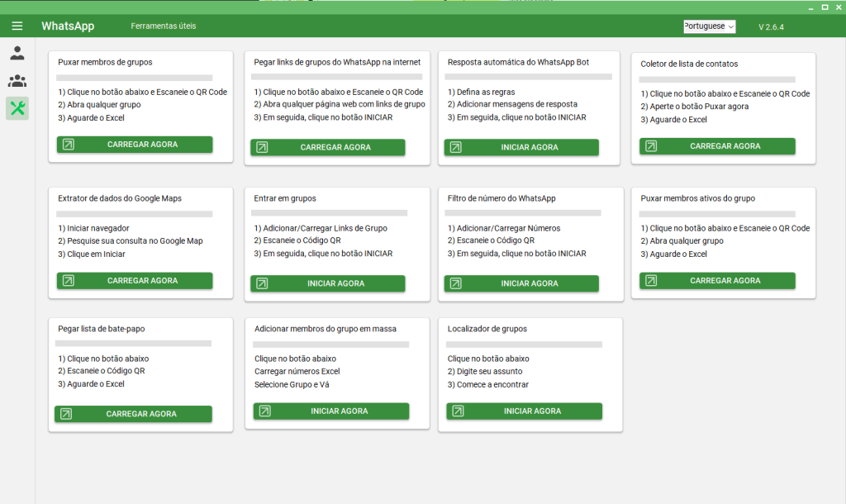Image resolution: width=846 pixels, height=504 pixels.
Task: Click text '2) Abra qualquer página web com links de grupo'
Action: pos(340,104)
